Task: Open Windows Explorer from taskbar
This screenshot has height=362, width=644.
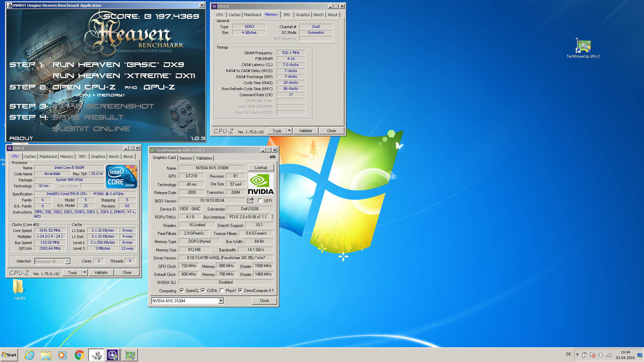Action: 46,355
